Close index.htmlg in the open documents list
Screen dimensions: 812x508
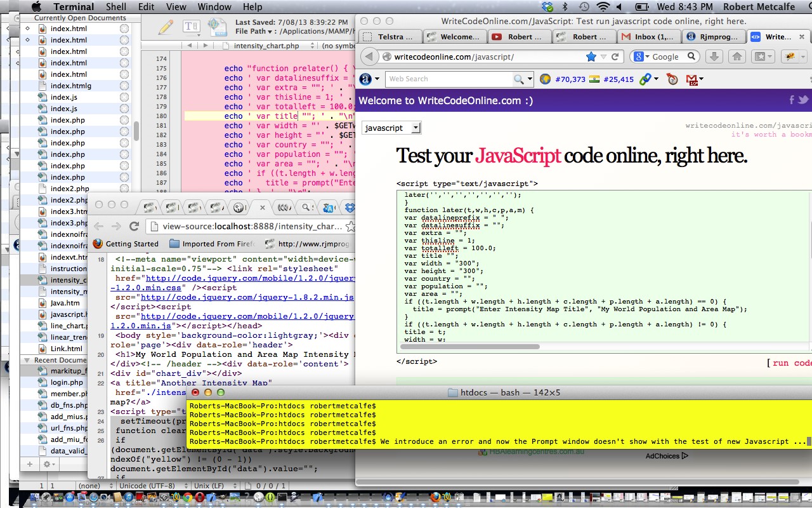124,86
